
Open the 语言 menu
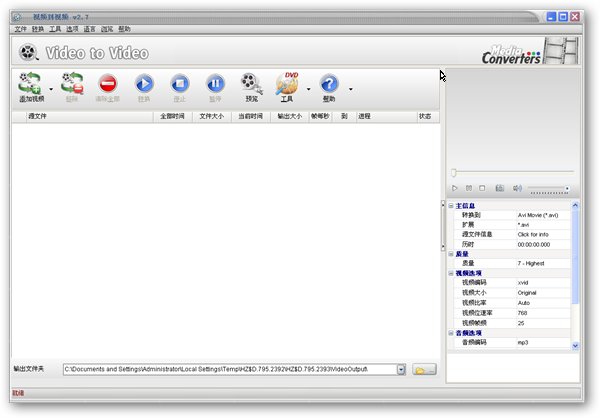coord(90,29)
